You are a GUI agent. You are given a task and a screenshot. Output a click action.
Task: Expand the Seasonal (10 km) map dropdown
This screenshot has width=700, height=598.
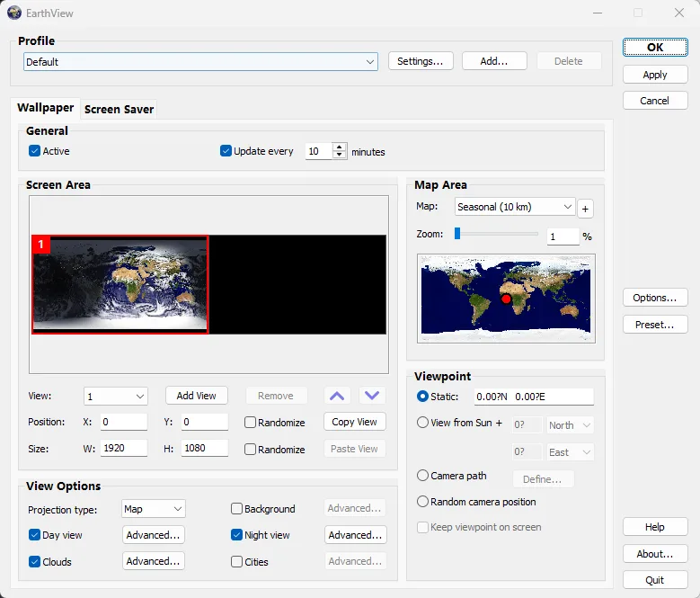pyautogui.click(x=515, y=207)
